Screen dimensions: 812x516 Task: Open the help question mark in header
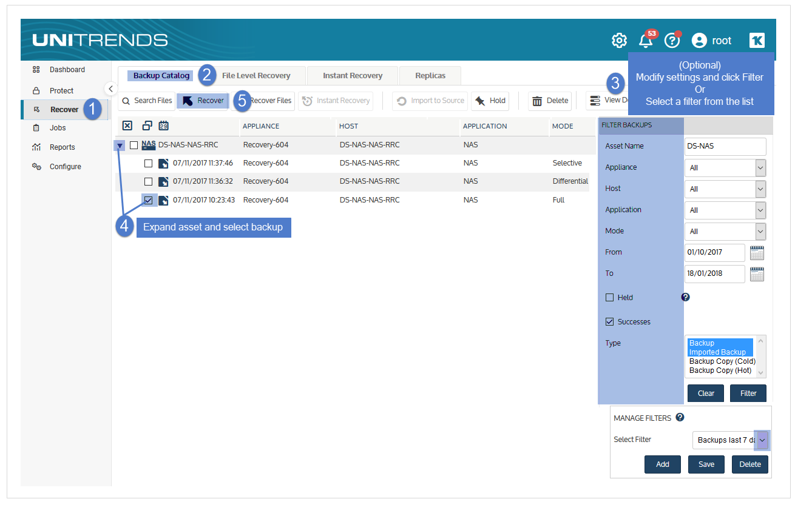click(x=672, y=41)
